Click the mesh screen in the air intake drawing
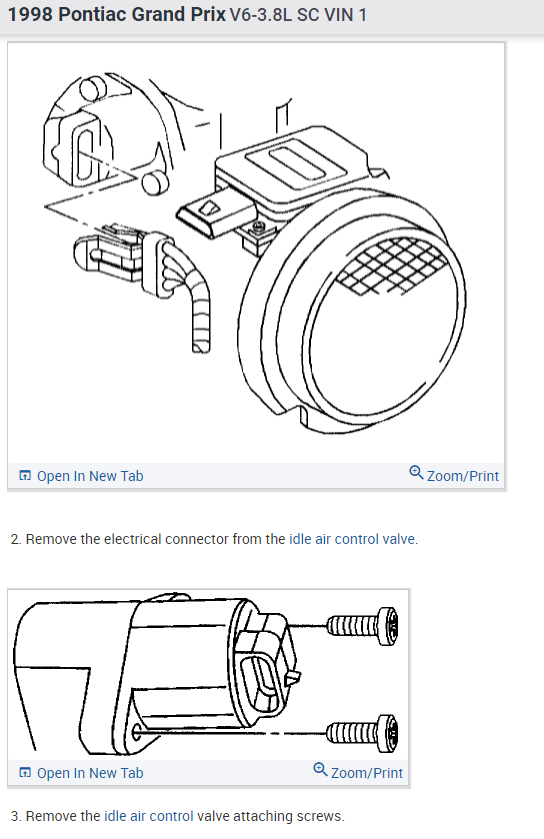 tap(392, 266)
